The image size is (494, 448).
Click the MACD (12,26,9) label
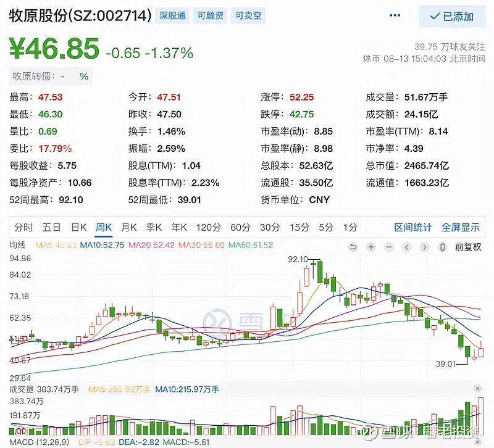pos(39,442)
